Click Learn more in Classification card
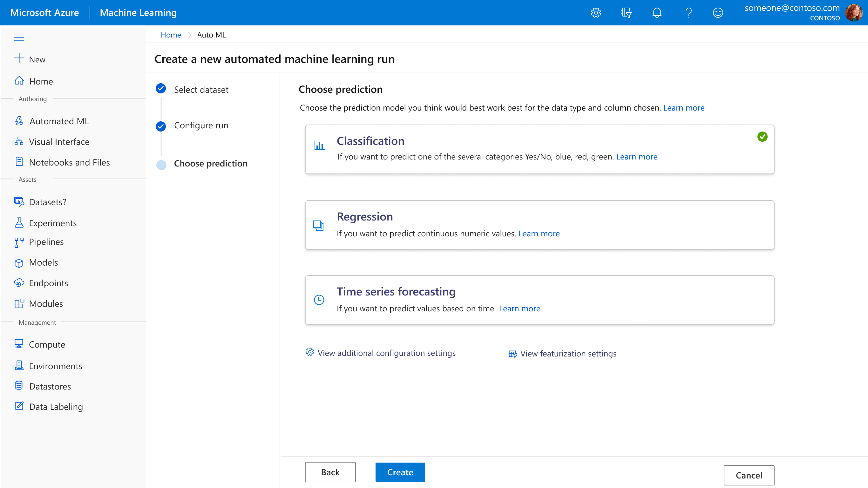 tap(636, 157)
